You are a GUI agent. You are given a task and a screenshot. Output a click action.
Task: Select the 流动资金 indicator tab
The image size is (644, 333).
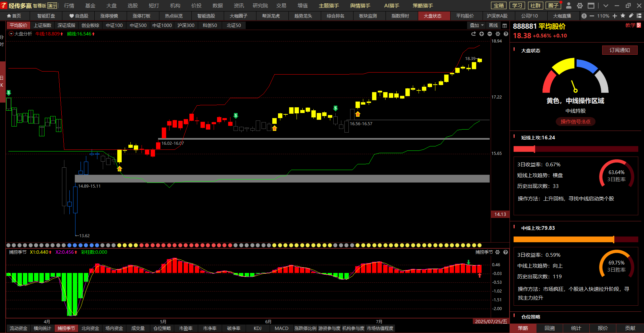(19, 328)
